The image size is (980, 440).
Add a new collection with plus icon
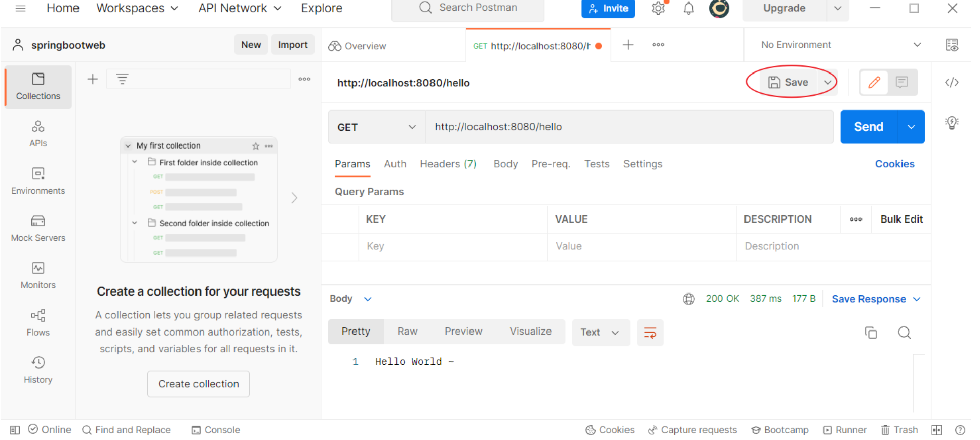pos(93,79)
